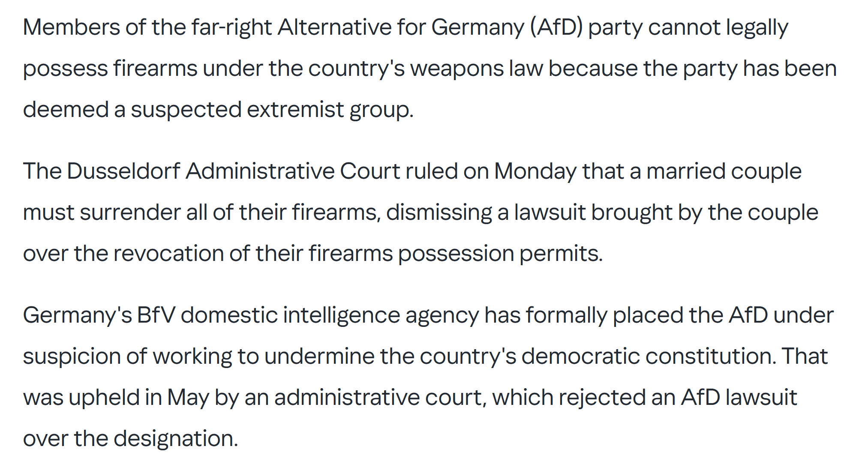Click the phrase "married couple"
The image size is (868, 464).
(x=724, y=172)
